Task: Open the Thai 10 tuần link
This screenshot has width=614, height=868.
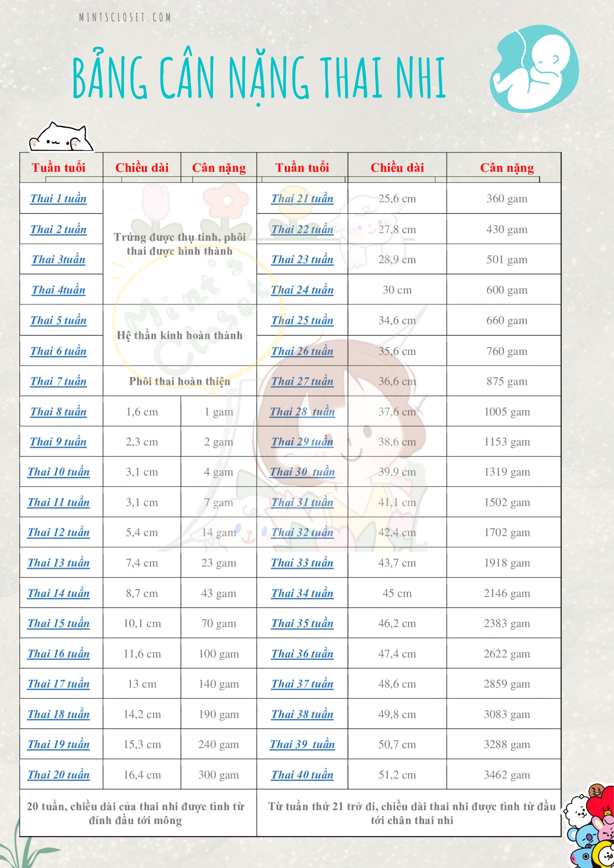Action: click(x=58, y=472)
